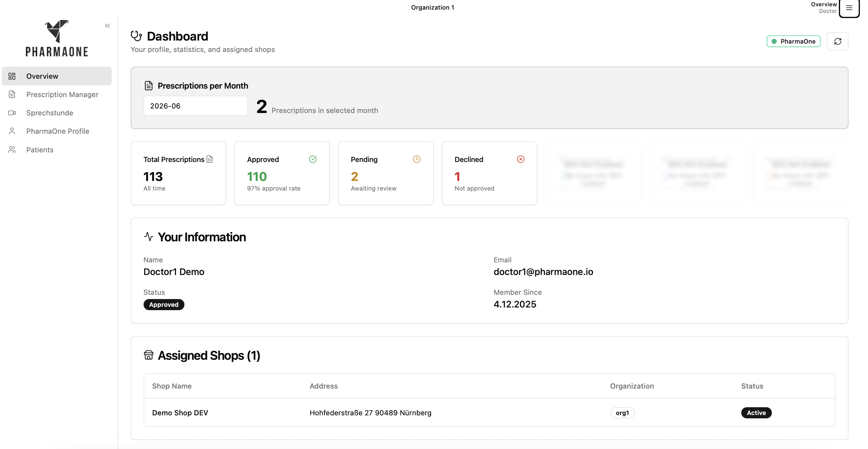Click the Address column header
868x449 pixels.
click(x=323, y=386)
